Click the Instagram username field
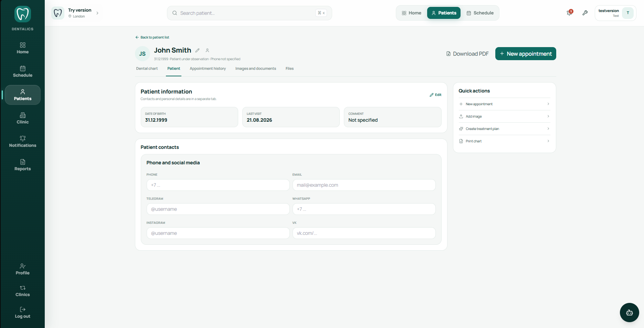This screenshot has width=644, height=328. pos(218,233)
